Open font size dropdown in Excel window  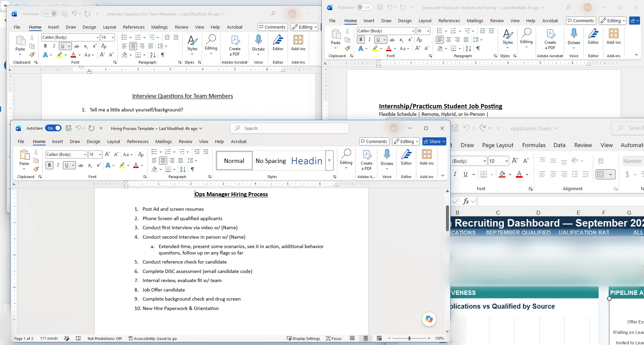(506, 161)
